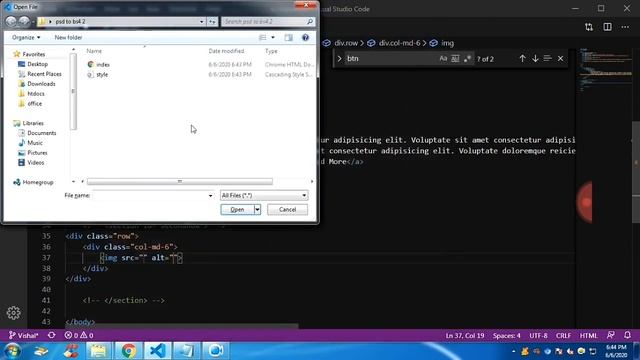
Task: Go back in Open File dialog
Action: pyautogui.click(x=11, y=21)
